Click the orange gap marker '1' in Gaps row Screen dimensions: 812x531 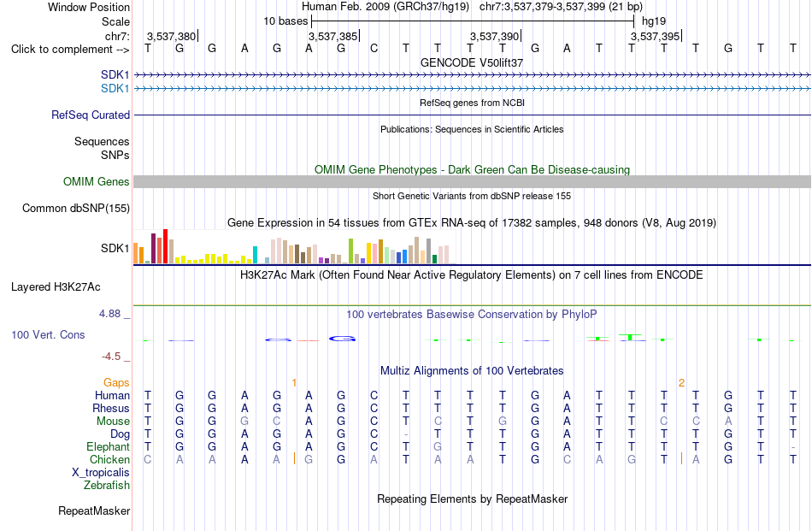294,383
